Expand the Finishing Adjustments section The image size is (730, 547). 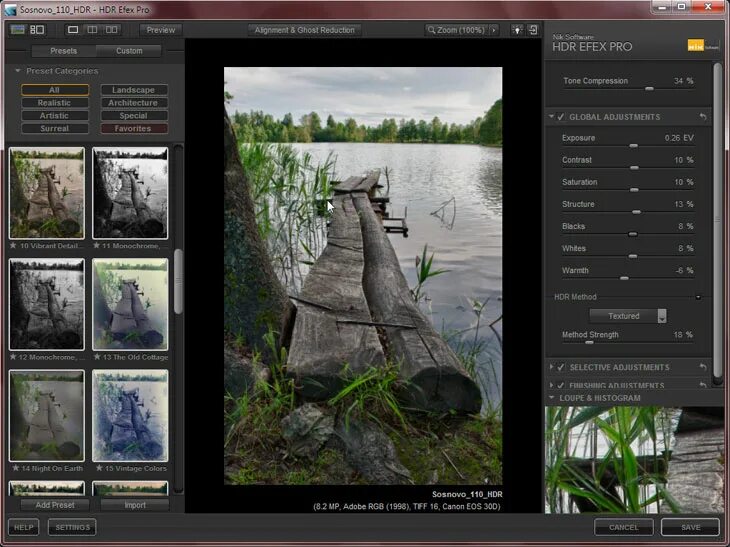coord(551,385)
